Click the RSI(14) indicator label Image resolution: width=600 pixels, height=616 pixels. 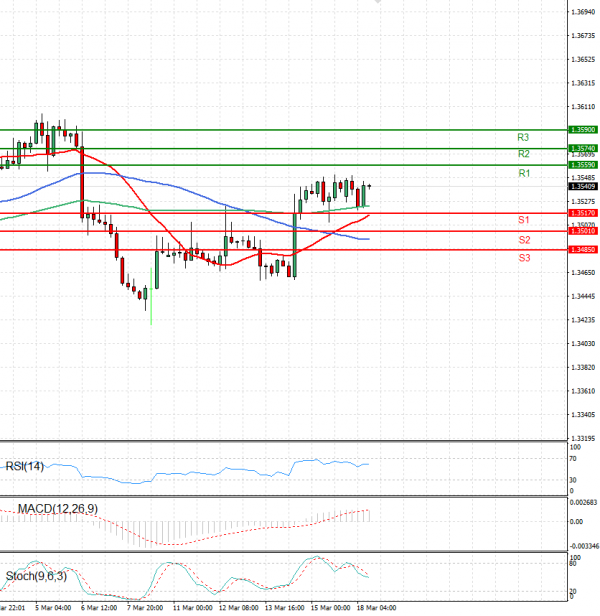click(25, 466)
